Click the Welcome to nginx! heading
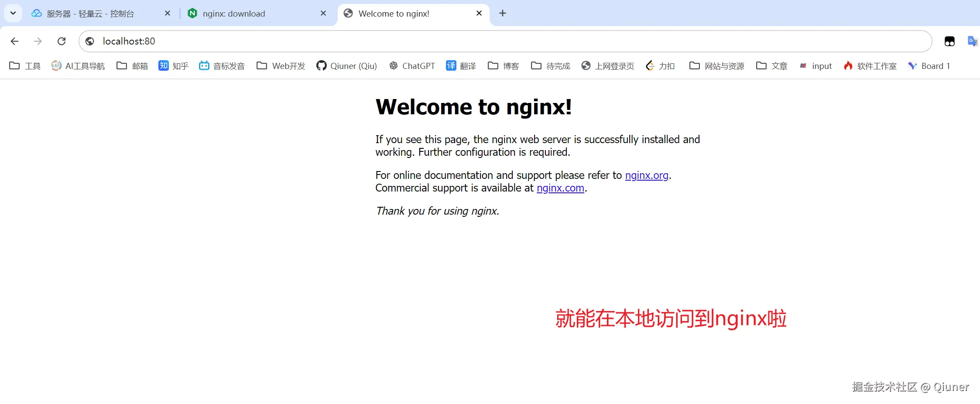This screenshot has width=980, height=404. [474, 107]
